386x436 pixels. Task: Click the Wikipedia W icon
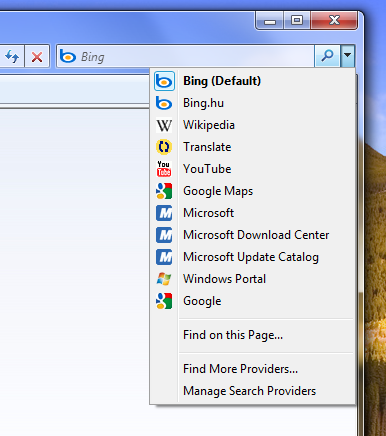pyautogui.click(x=164, y=125)
